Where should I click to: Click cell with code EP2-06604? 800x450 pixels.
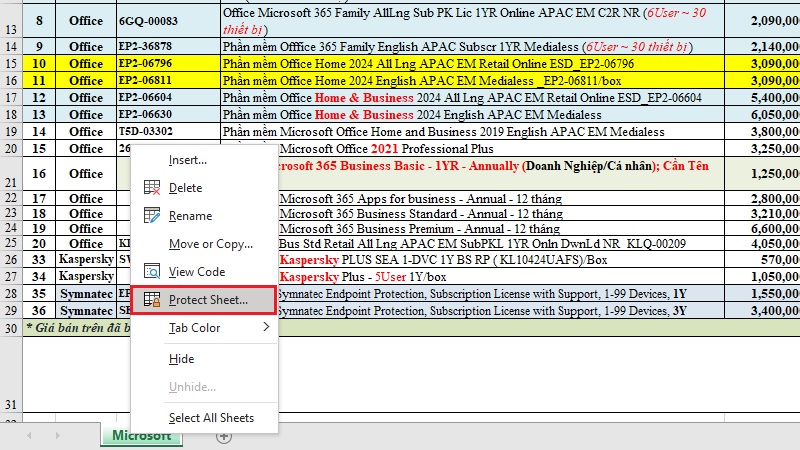click(x=169, y=97)
